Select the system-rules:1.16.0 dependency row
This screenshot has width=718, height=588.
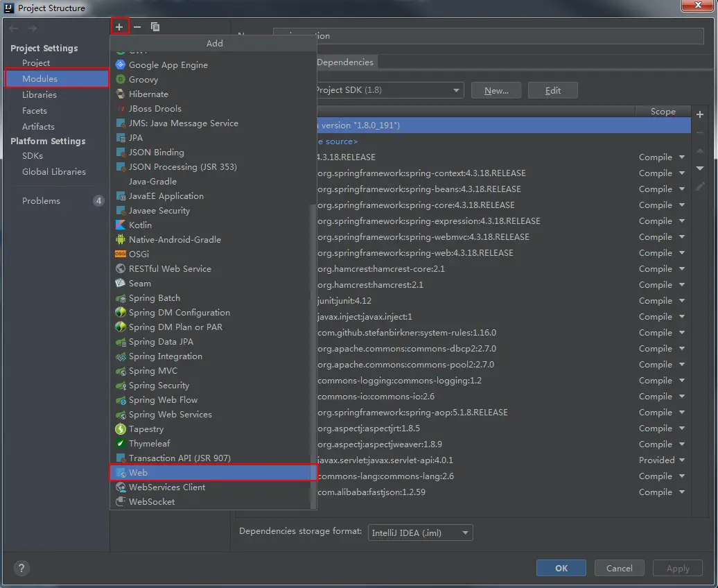[x=502, y=333]
